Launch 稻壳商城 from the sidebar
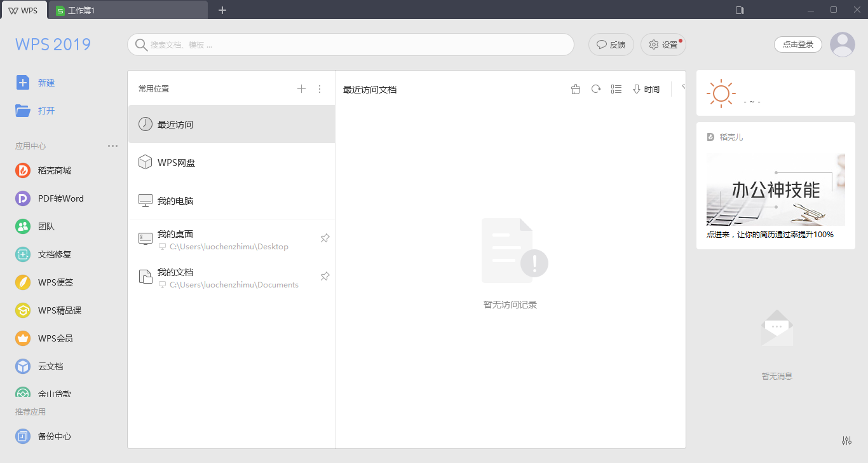868x463 pixels. pyautogui.click(x=43, y=170)
